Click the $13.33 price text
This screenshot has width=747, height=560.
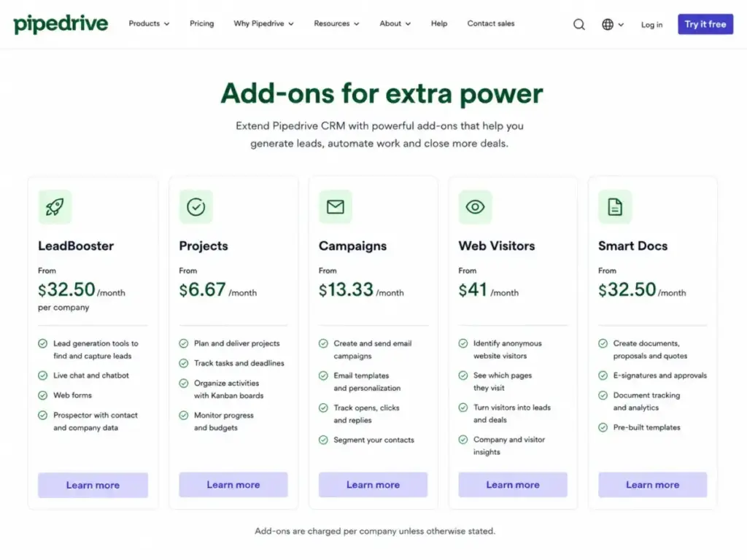tap(346, 289)
